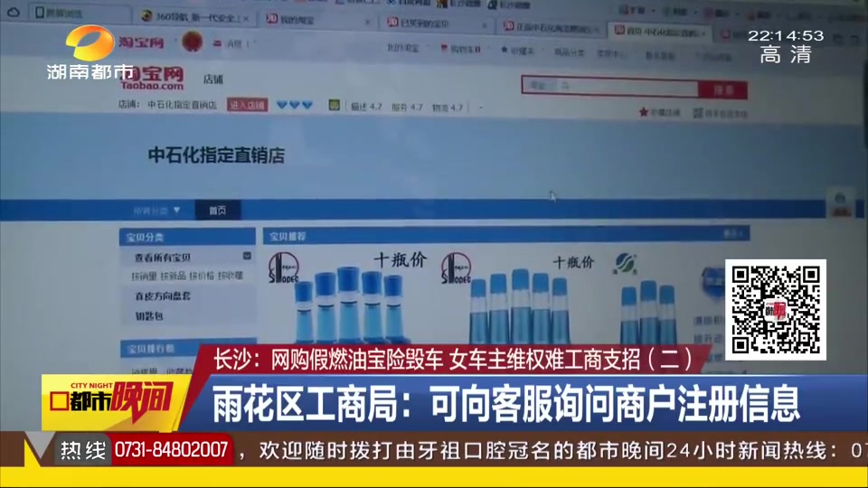This screenshot has height=488, width=868.
Task: Click the green badge icon beside ratings
Action: (334, 105)
